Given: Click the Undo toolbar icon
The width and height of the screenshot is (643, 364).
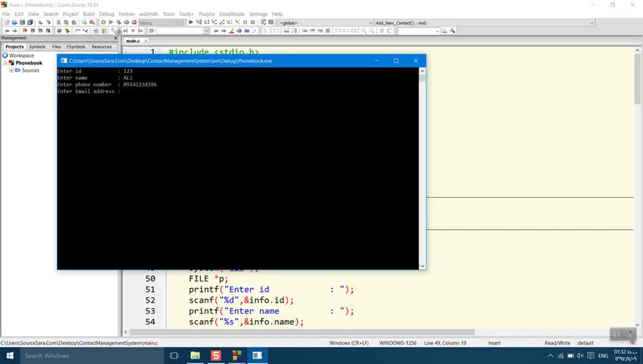Looking at the screenshot, I should tap(40, 22).
